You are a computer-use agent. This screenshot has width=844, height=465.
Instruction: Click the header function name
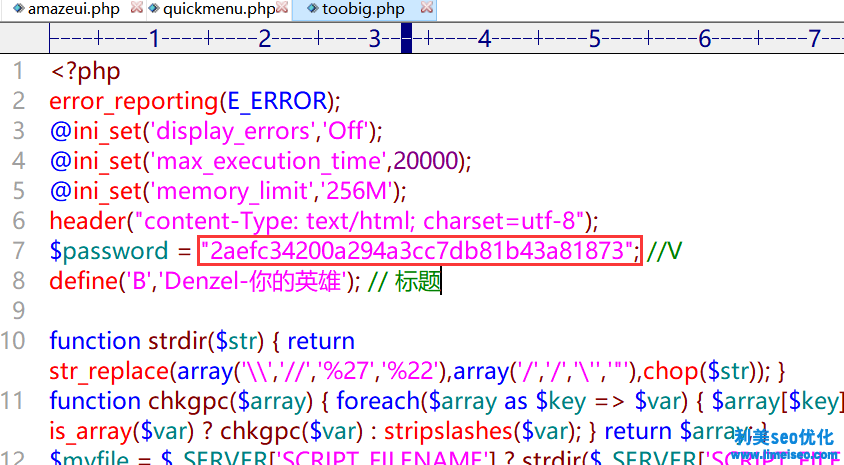pos(87,221)
